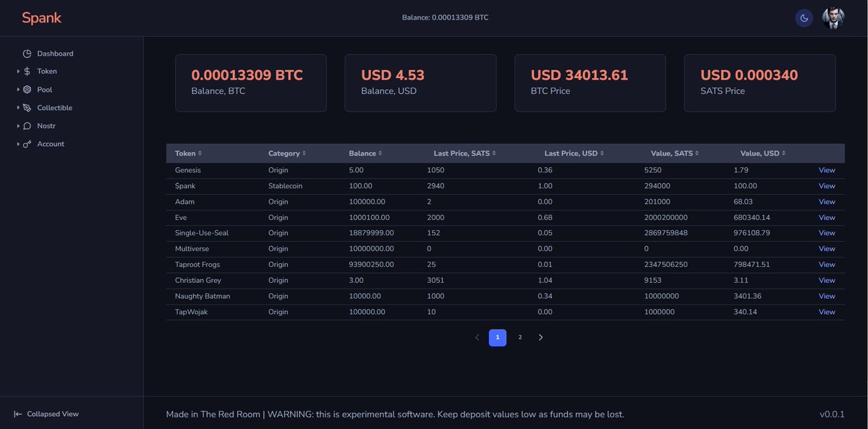Image resolution: width=868 pixels, height=429 pixels.
Task: View the Genesis token
Action: (827, 170)
